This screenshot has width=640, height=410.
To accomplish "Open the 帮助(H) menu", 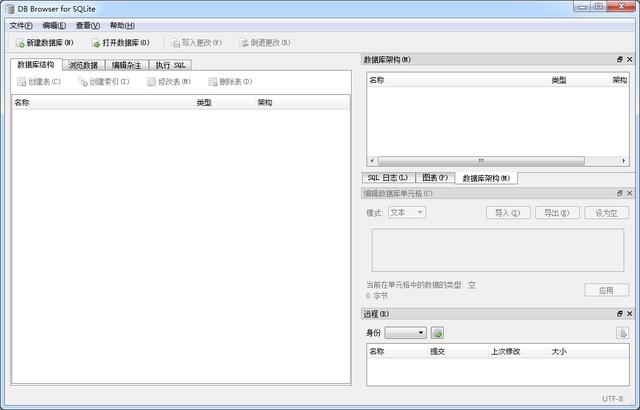I will (122, 26).
